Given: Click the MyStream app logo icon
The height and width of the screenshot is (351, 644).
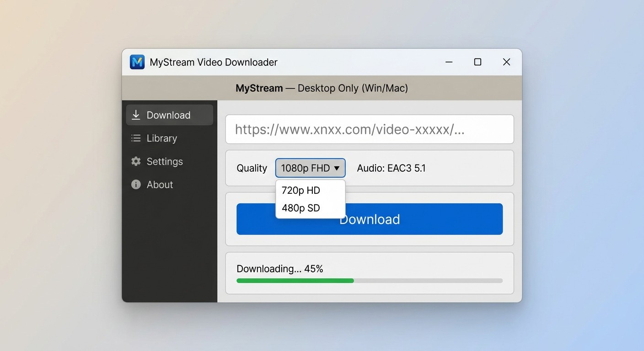Looking at the screenshot, I should point(137,62).
